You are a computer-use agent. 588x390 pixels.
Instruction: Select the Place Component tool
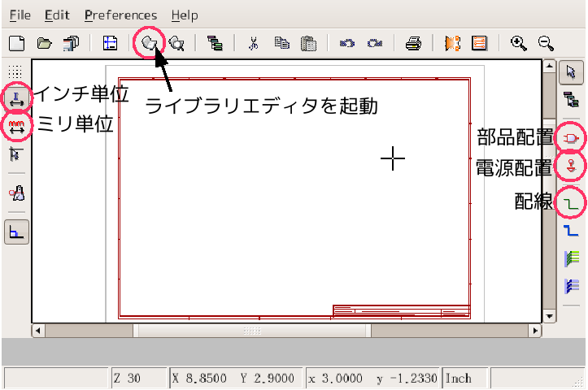pos(572,139)
